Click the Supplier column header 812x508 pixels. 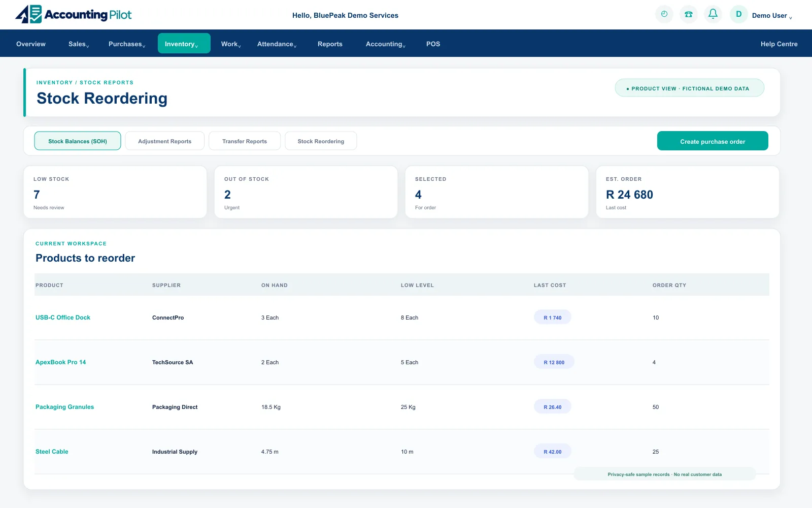(166, 285)
